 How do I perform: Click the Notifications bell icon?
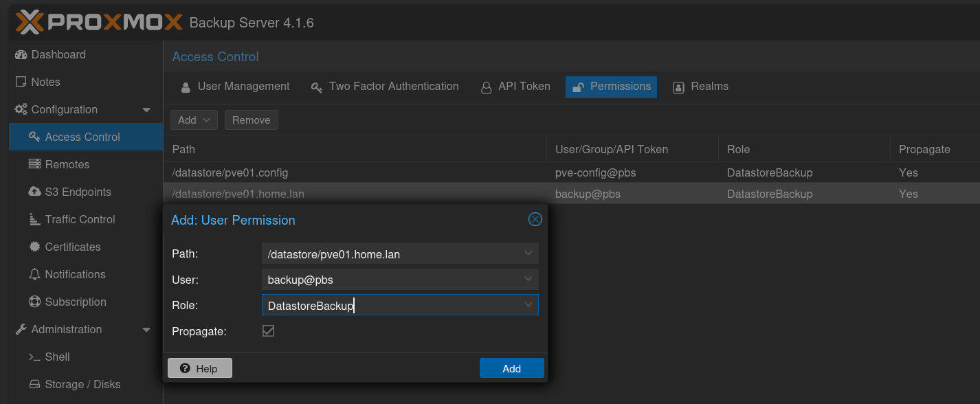click(x=34, y=274)
